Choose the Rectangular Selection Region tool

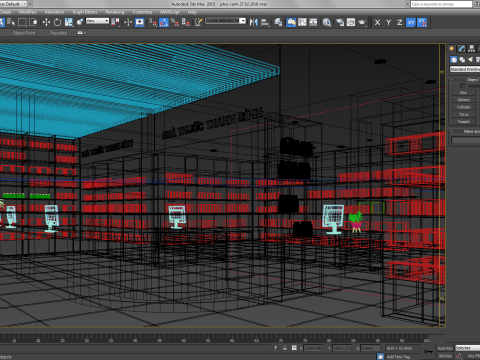[22, 22]
